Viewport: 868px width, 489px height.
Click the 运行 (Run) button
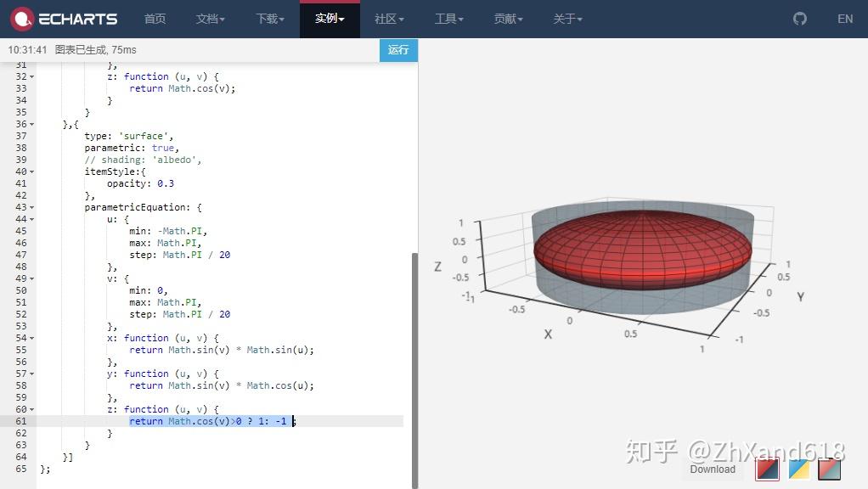397,50
